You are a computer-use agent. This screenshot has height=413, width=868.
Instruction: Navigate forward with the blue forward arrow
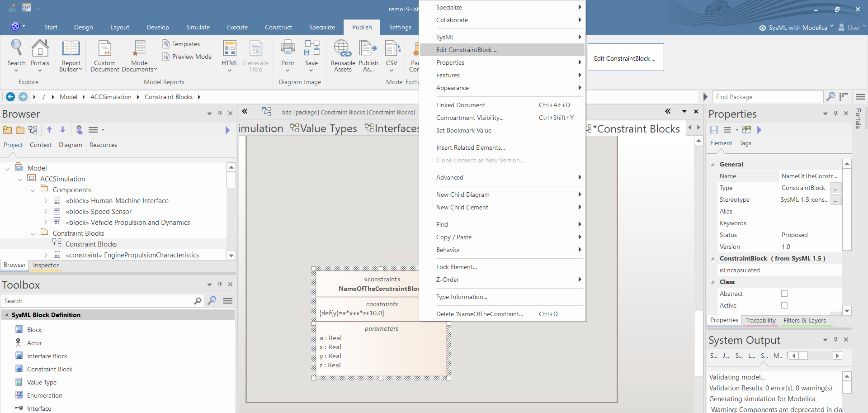[x=23, y=97]
